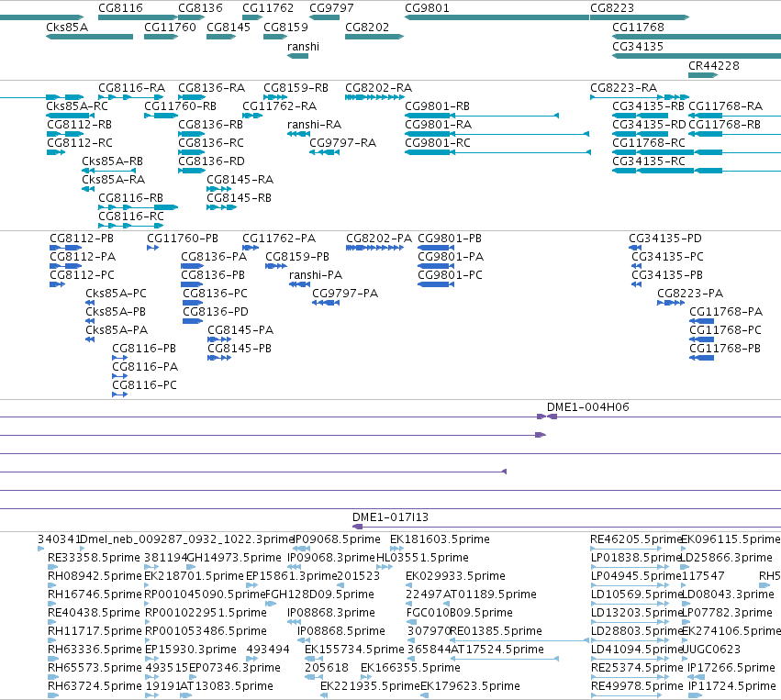Click the CG11768-PC protein label
Image resolution: width=781 pixels, height=700 pixels.
click(x=725, y=330)
